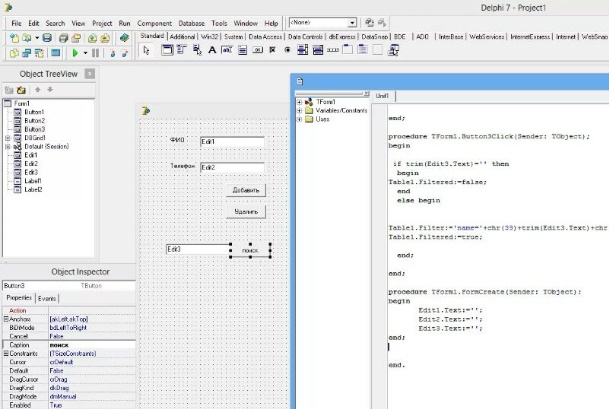Select the CheckBox component in palette

click(x=272, y=50)
